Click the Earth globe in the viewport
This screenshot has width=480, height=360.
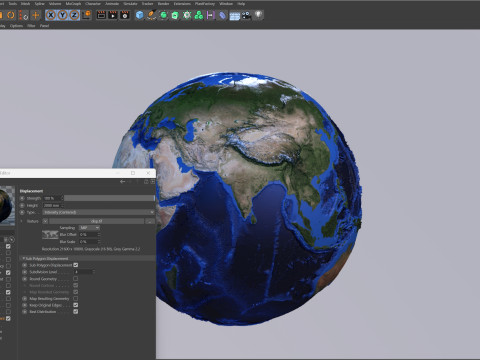[237, 198]
